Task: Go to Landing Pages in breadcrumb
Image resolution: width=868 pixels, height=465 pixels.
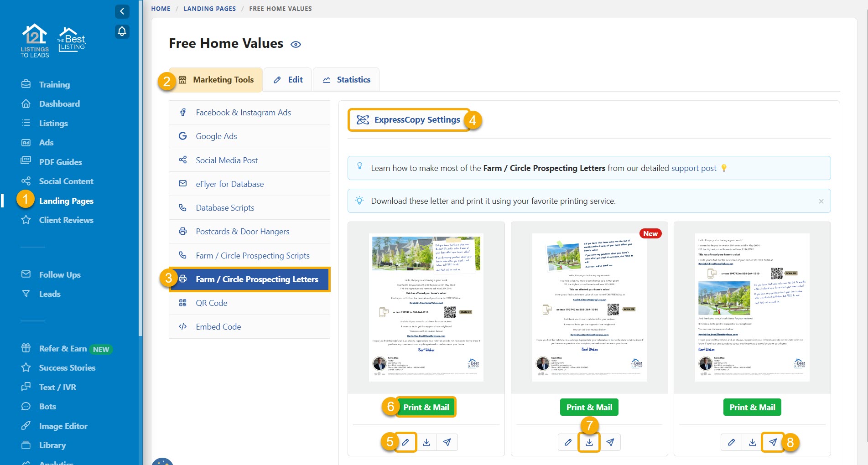Action: pos(210,9)
